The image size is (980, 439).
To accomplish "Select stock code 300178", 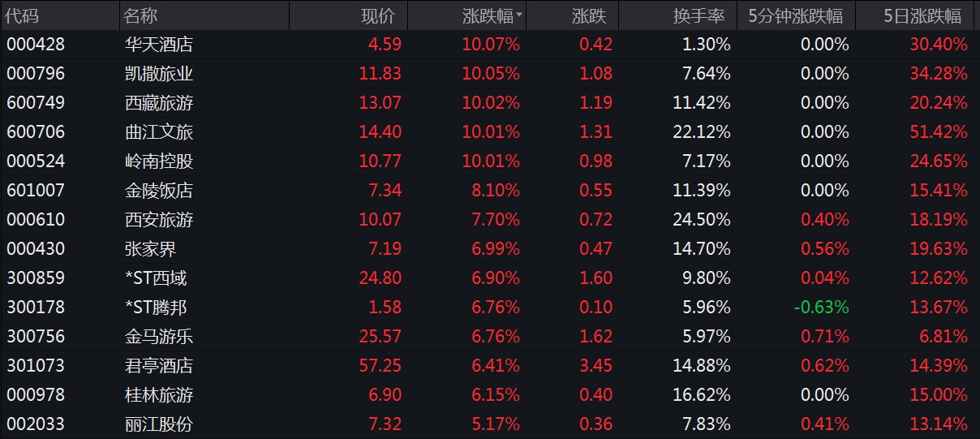I will click(x=36, y=308).
